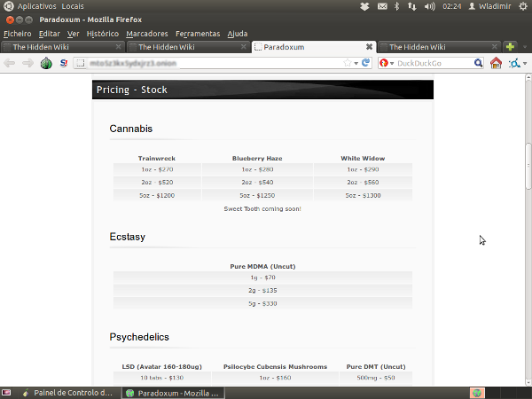Open the Editar menu

click(49, 34)
